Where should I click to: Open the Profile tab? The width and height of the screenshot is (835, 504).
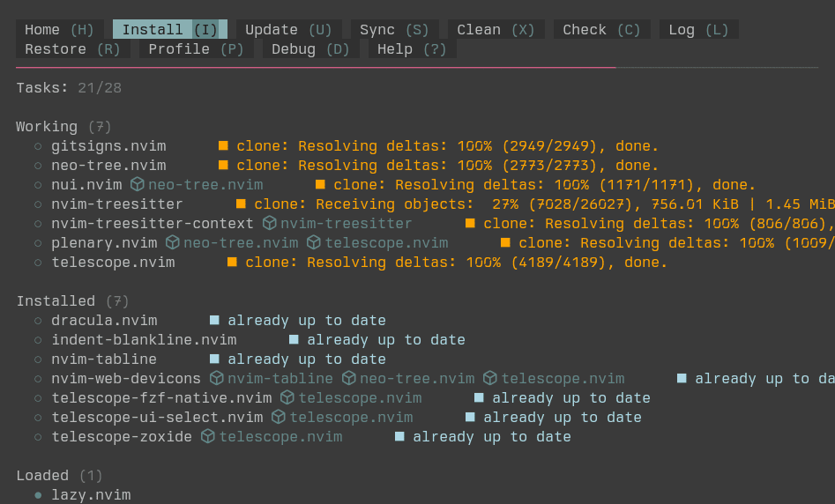tap(196, 49)
